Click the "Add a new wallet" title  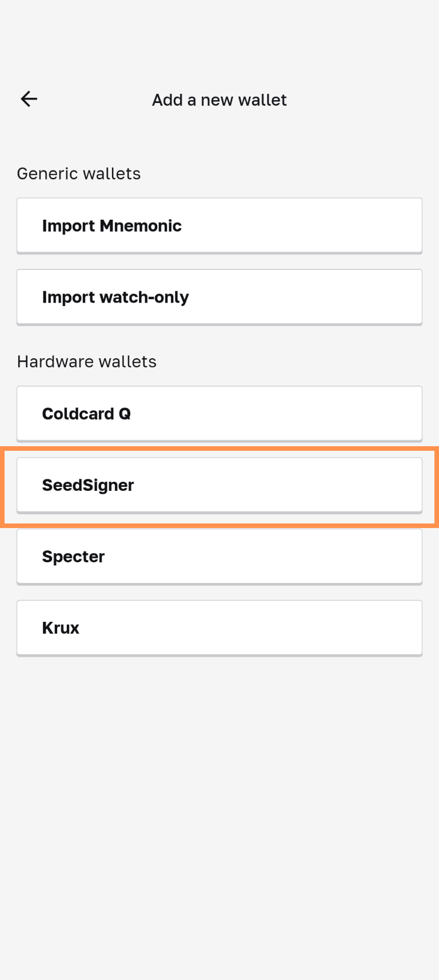tap(219, 100)
